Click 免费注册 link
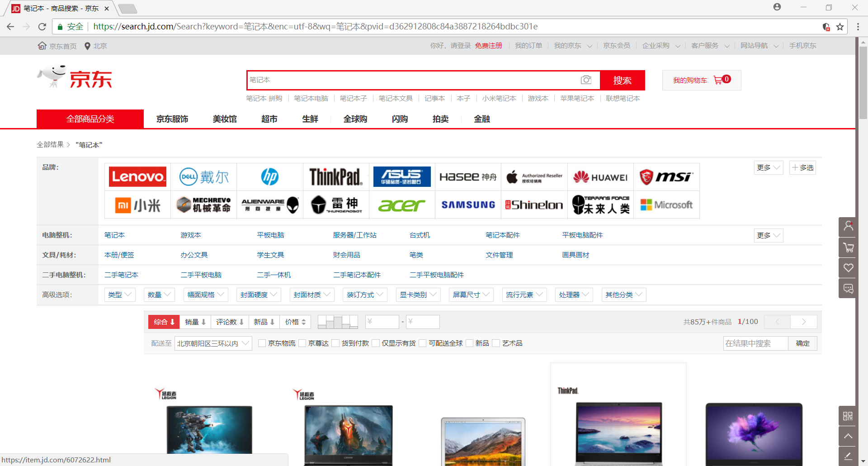 pyautogui.click(x=488, y=46)
